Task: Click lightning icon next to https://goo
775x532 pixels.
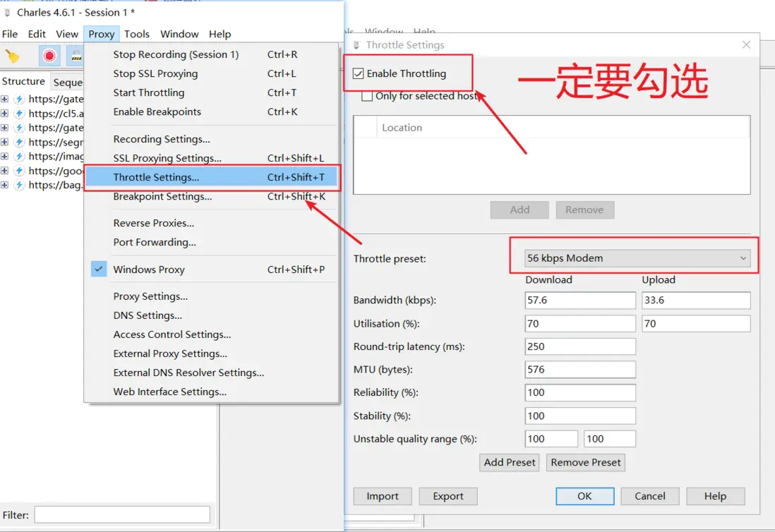Action: (19, 171)
